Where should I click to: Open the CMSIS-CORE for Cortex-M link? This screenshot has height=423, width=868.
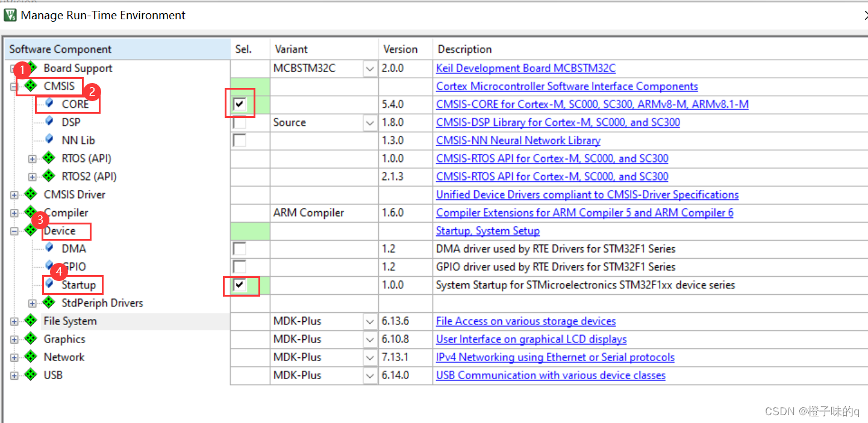pyautogui.click(x=592, y=105)
